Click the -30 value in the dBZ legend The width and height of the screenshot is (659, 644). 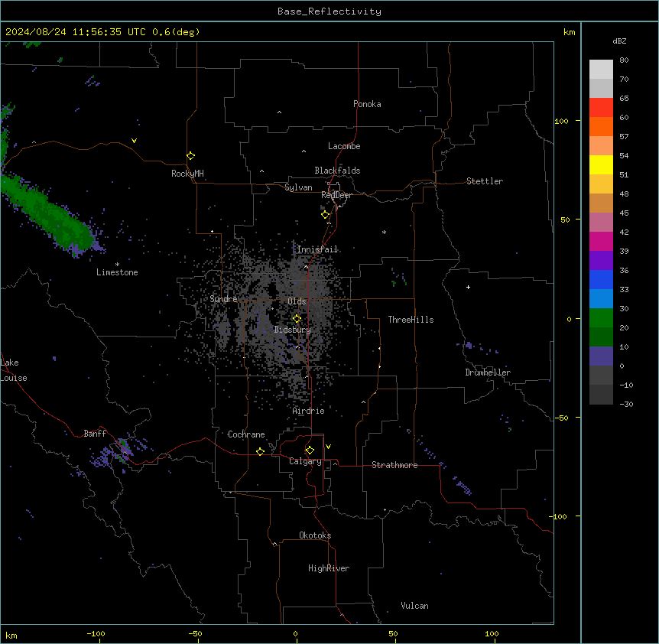point(626,404)
